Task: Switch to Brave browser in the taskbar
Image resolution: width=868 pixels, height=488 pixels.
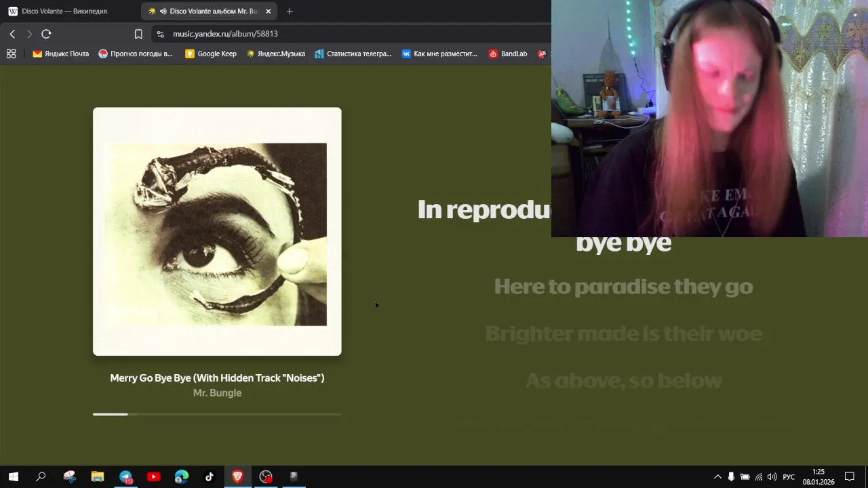Action: [x=237, y=476]
